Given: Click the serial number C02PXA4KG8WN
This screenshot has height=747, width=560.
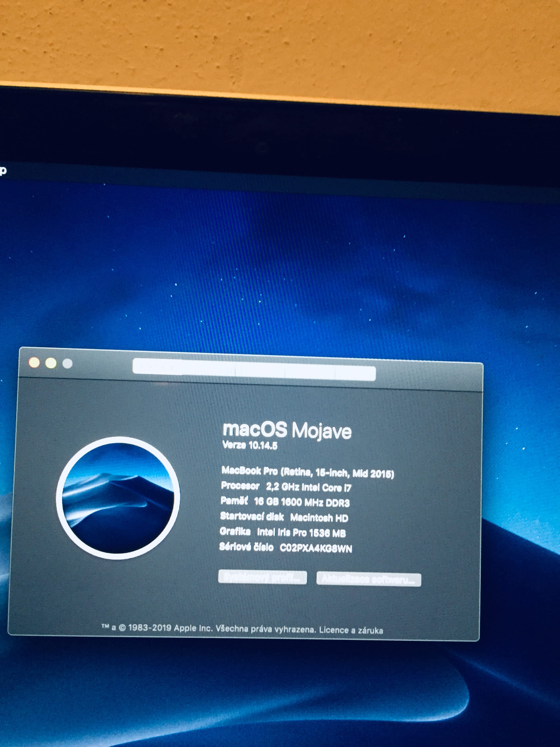Looking at the screenshot, I should point(316,548).
